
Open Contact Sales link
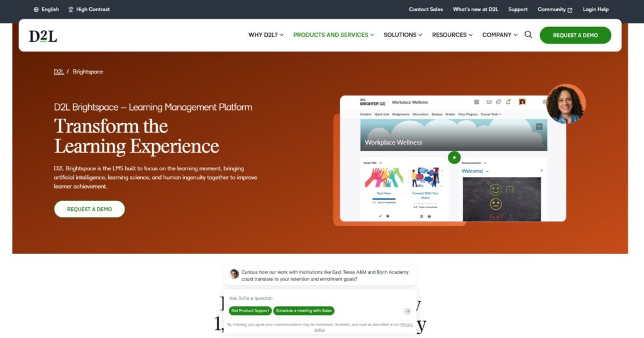[x=426, y=9]
